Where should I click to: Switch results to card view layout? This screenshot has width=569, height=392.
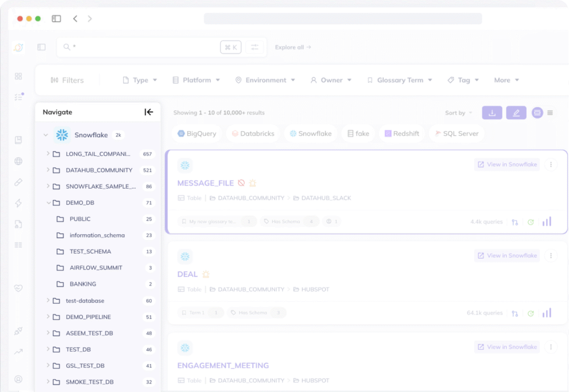point(537,113)
